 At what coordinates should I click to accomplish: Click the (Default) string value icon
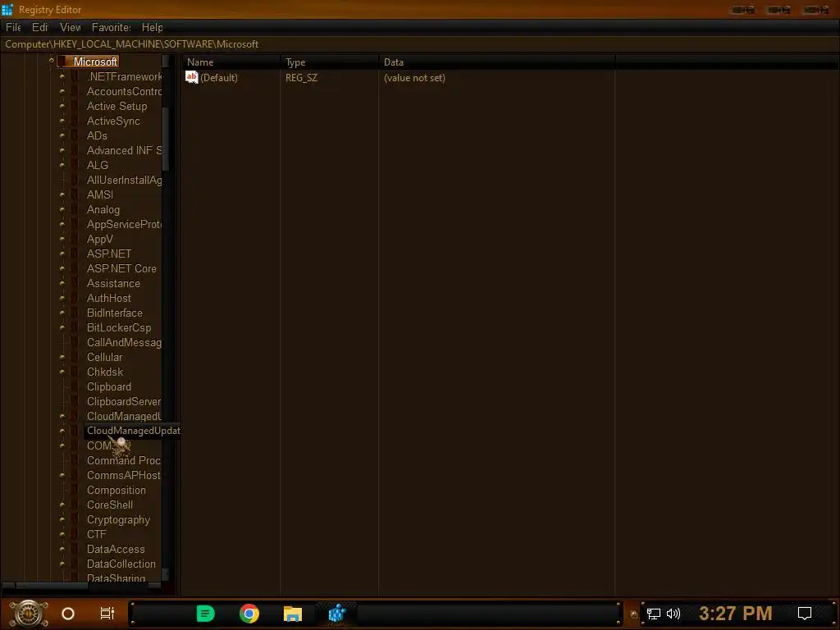point(191,78)
